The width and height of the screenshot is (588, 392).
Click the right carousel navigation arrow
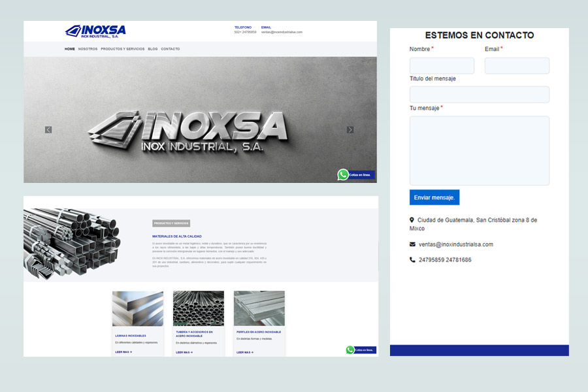tap(351, 129)
